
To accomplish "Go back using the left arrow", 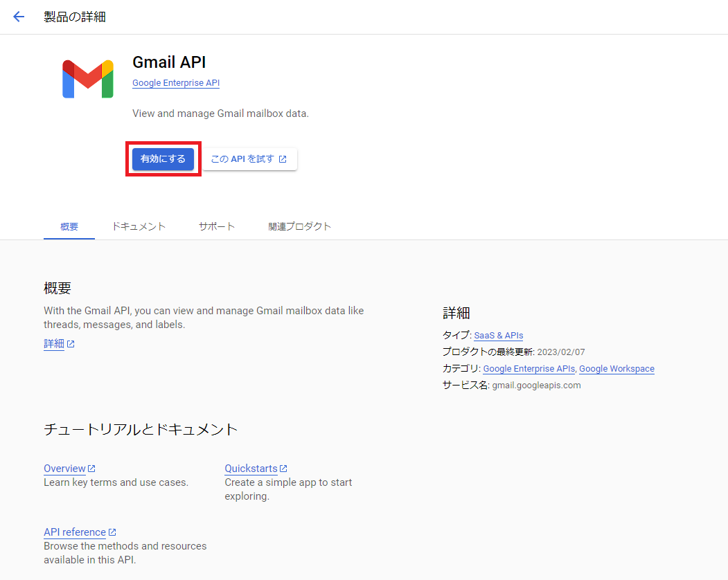I will (19, 17).
